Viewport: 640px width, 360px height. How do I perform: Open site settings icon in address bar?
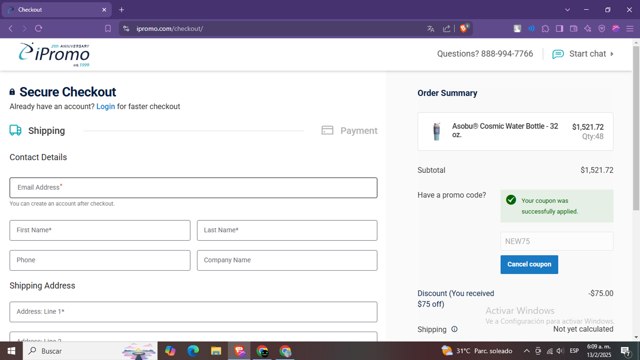click(x=126, y=29)
